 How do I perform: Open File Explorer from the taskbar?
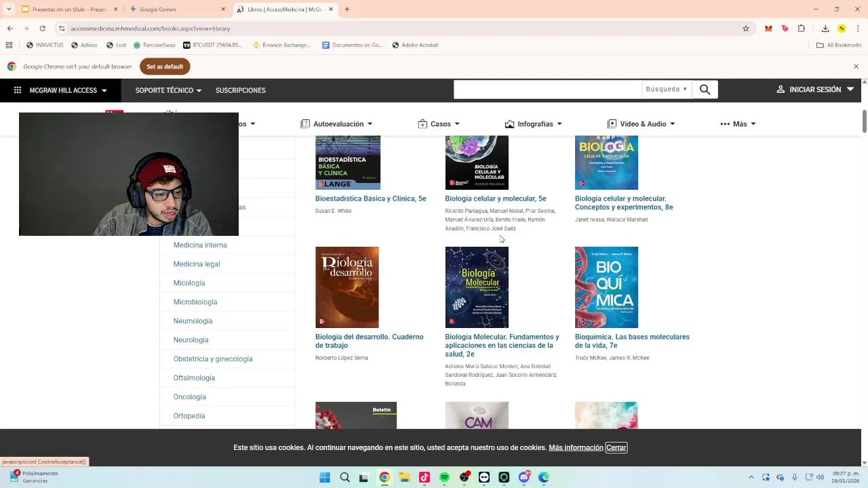tap(404, 478)
